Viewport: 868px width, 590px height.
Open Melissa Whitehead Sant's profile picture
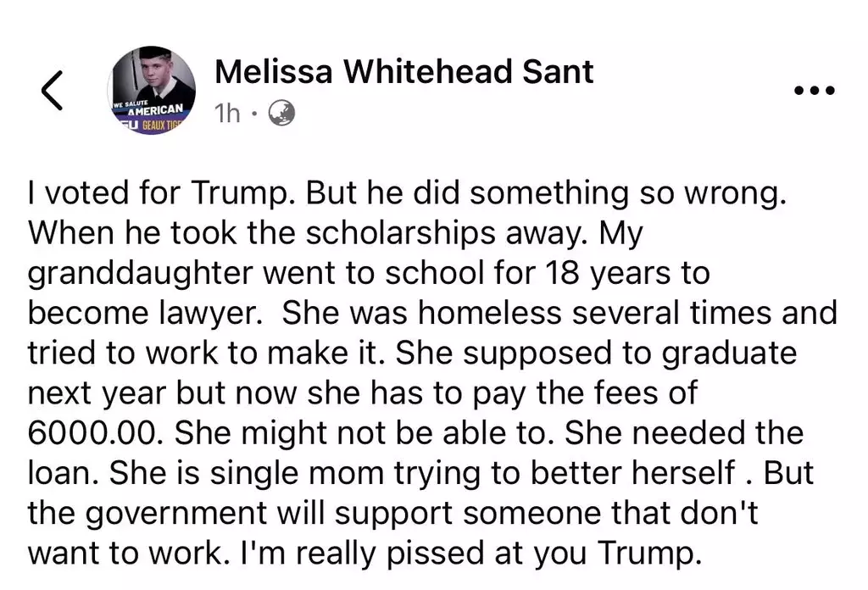pyautogui.click(x=152, y=90)
